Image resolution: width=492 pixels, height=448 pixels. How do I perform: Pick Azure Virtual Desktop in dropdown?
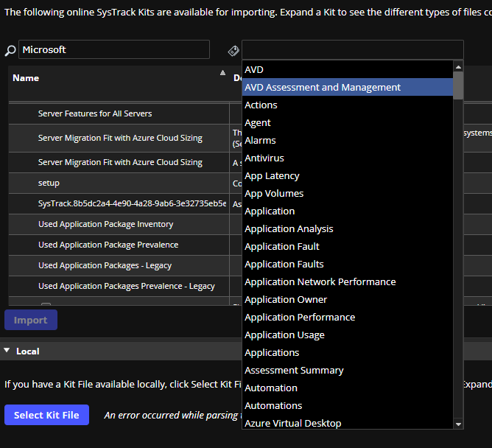tap(292, 424)
